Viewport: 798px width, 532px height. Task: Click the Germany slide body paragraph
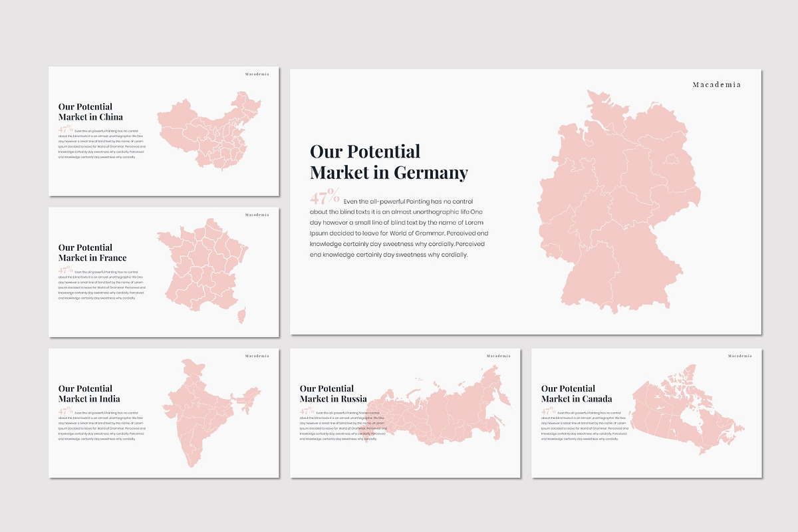coord(399,227)
